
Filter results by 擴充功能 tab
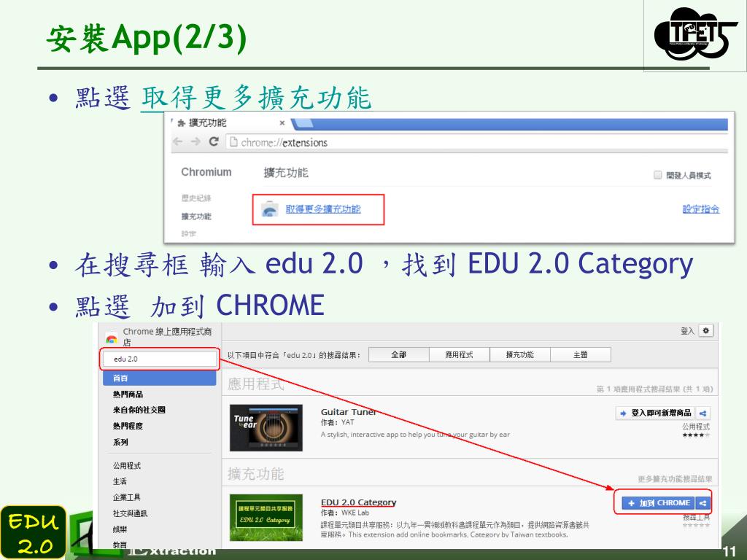coord(519,355)
